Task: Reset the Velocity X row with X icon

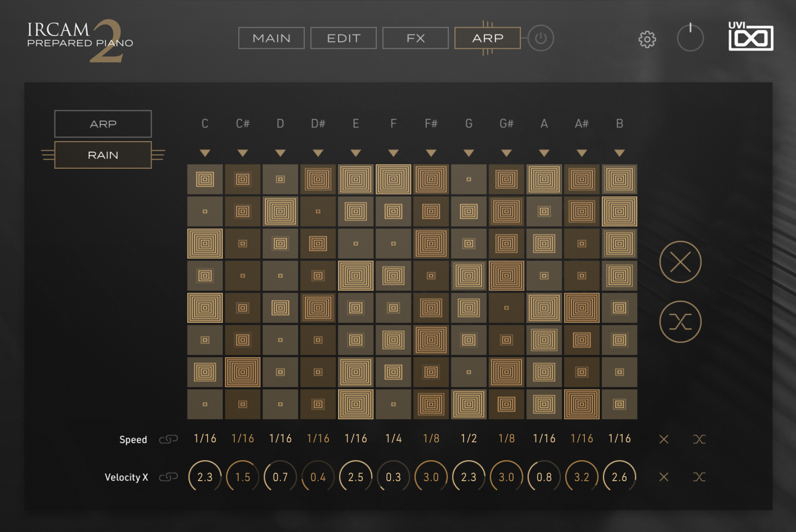Action: click(664, 477)
